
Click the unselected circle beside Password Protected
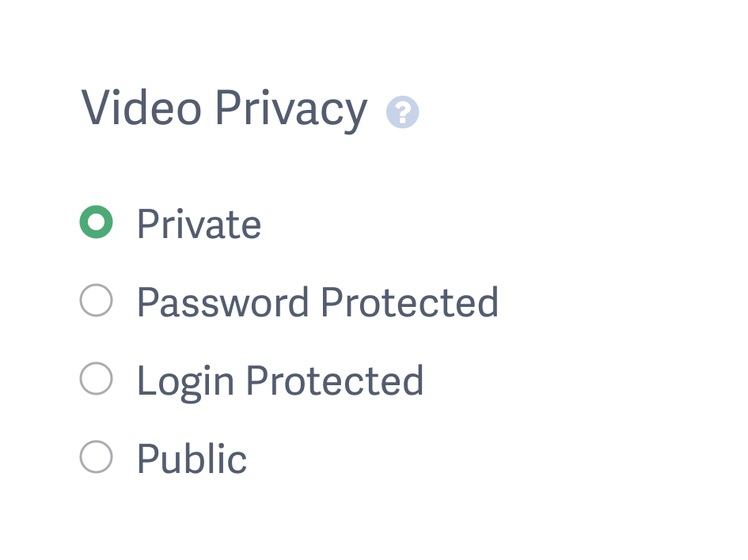click(x=96, y=300)
